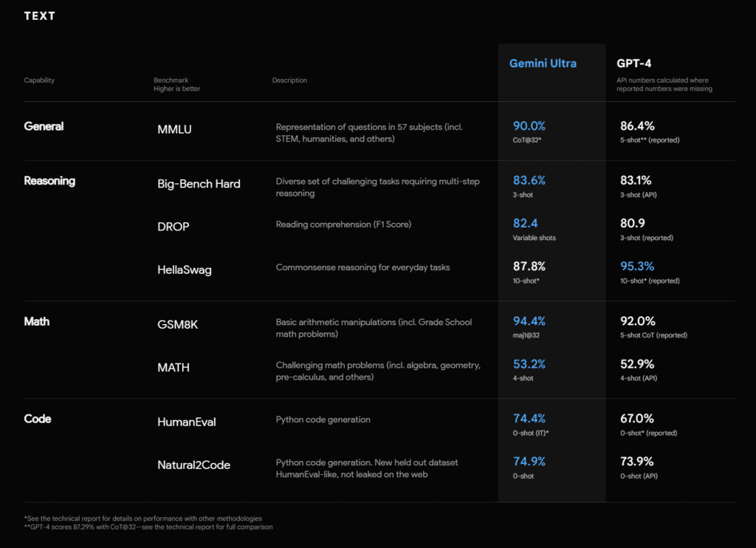
Task: Click the Math capability row label
Action: 37,322
